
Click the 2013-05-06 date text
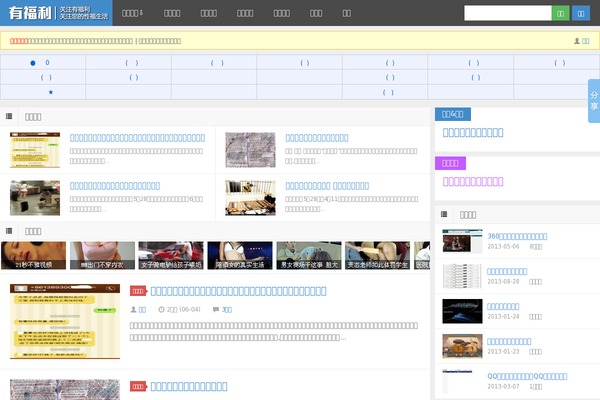[503, 247]
